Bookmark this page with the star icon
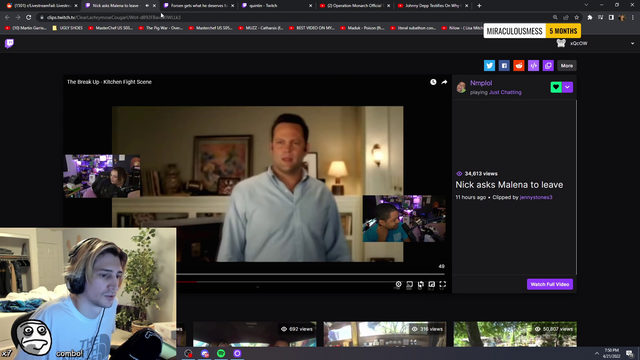 [x=576, y=18]
